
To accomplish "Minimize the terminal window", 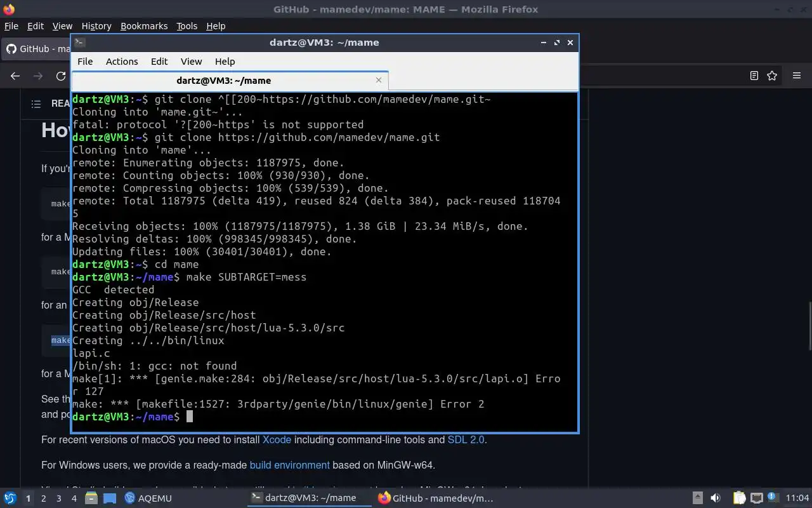I will [x=544, y=43].
